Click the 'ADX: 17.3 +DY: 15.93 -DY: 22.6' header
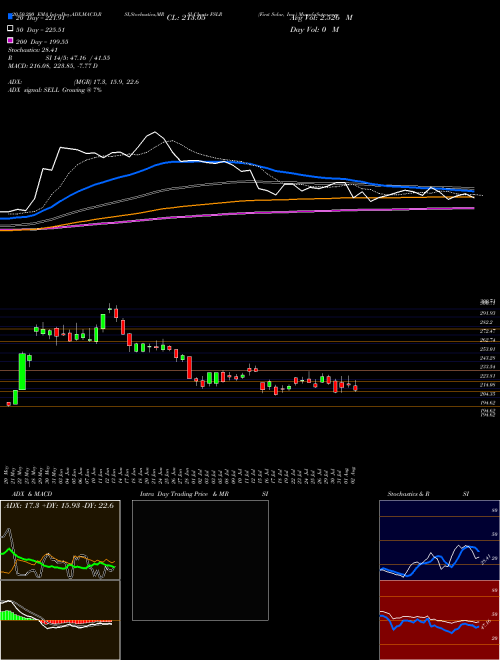500x660 pixels. (x=59, y=506)
